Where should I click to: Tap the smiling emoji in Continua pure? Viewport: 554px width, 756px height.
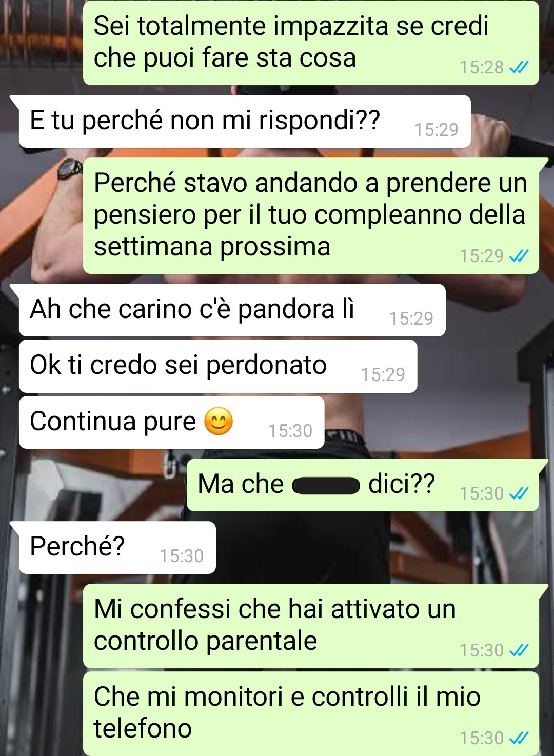pyautogui.click(x=219, y=422)
